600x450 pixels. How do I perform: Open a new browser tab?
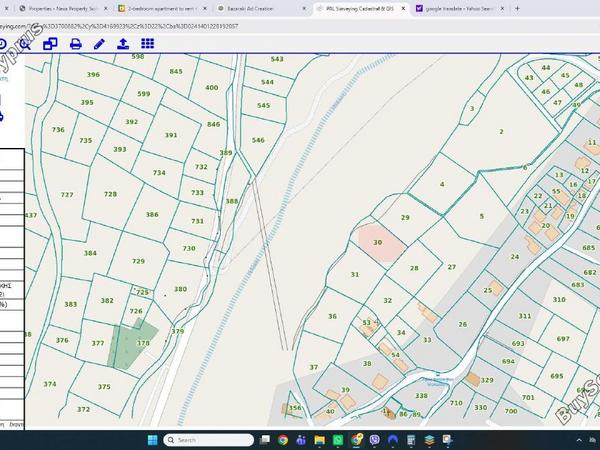click(x=517, y=8)
